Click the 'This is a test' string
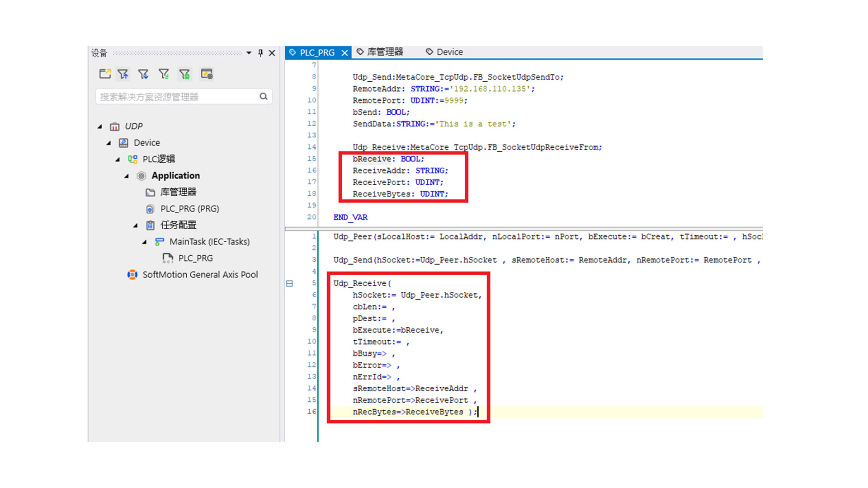The height and width of the screenshot is (488, 868). (473, 124)
